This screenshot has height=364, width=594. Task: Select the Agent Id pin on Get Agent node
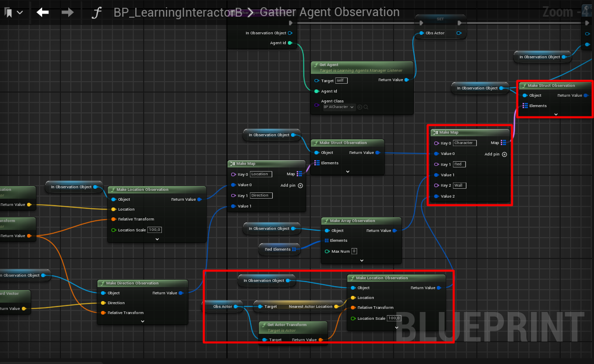(x=317, y=91)
